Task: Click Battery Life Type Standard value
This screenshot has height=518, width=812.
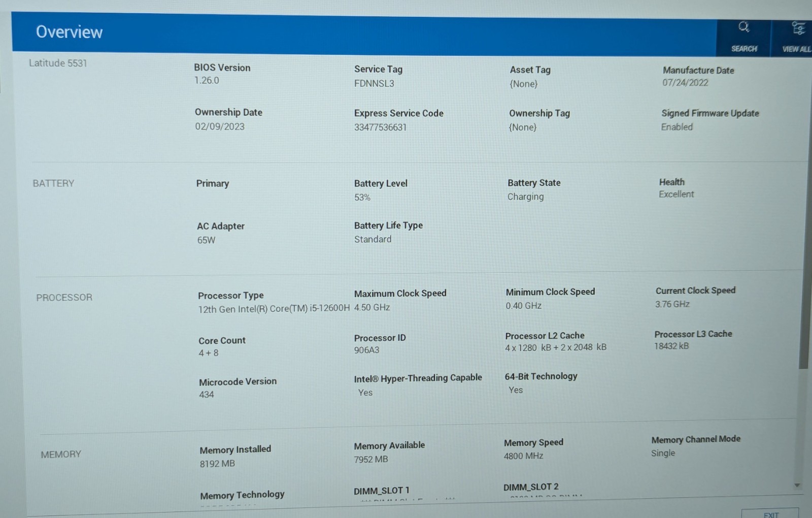Action: 373,239
